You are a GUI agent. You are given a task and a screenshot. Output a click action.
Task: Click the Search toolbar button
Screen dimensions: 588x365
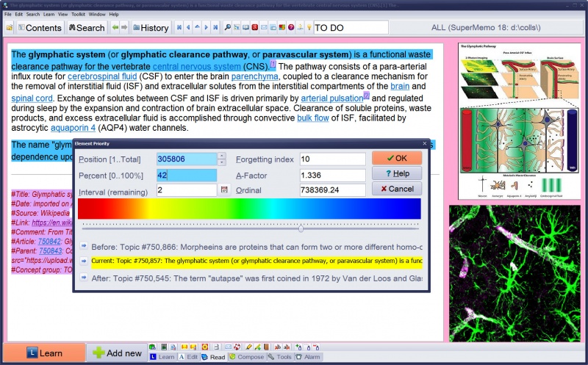(87, 28)
